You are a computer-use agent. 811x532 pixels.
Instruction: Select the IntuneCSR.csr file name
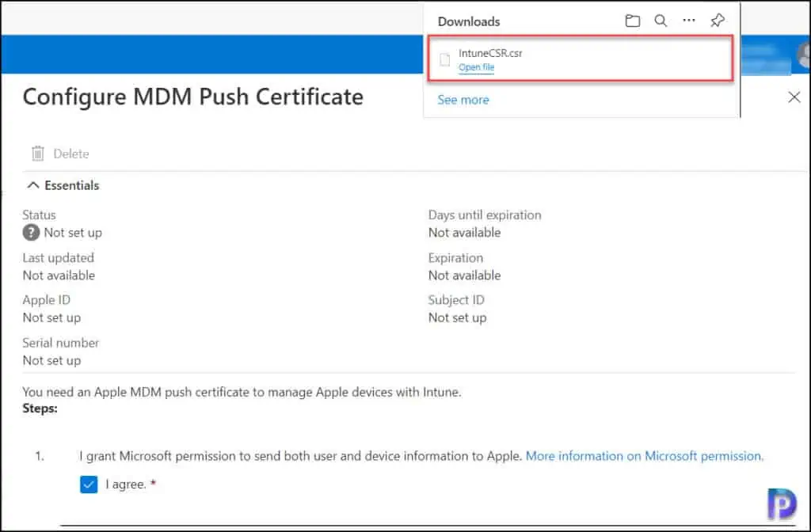[x=490, y=53]
